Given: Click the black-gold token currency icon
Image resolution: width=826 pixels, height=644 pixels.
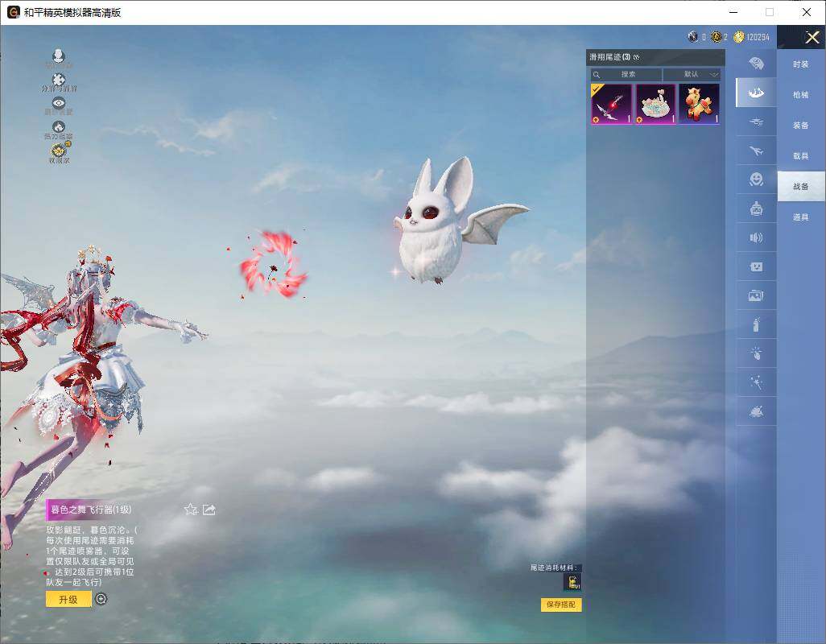Looking at the screenshot, I should pos(716,36).
